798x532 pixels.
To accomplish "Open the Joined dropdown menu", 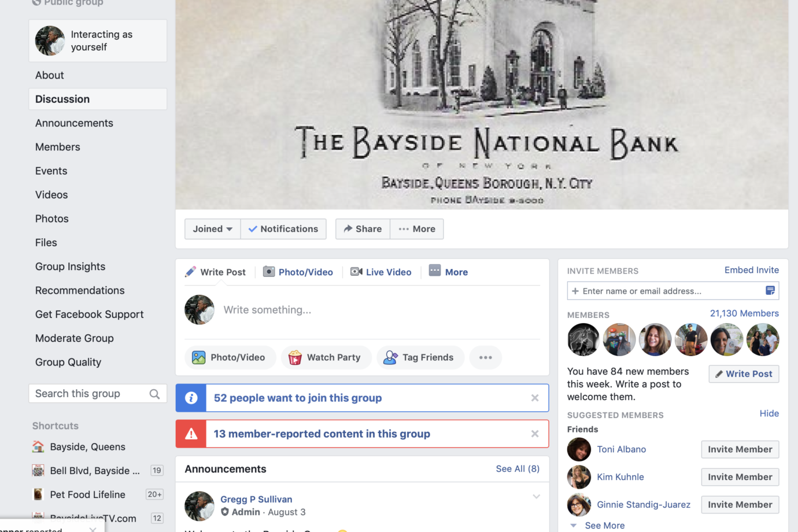I will pyautogui.click(x=213, y=229).
